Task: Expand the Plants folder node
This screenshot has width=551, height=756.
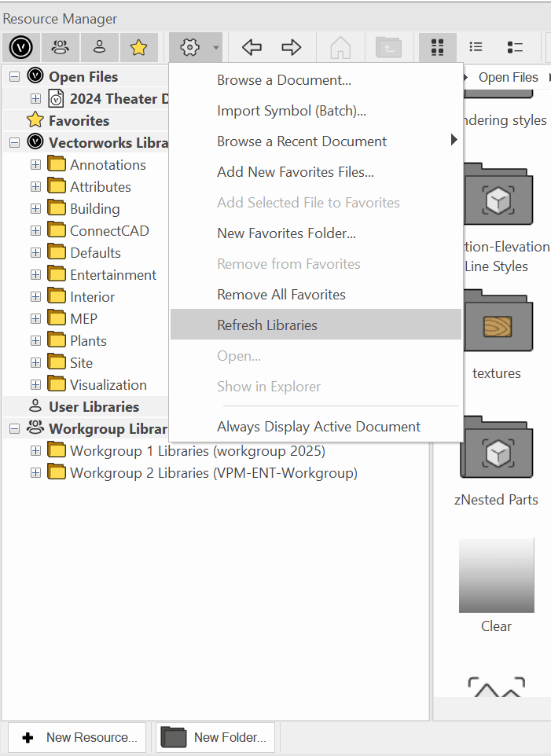Action: [35, 340]
